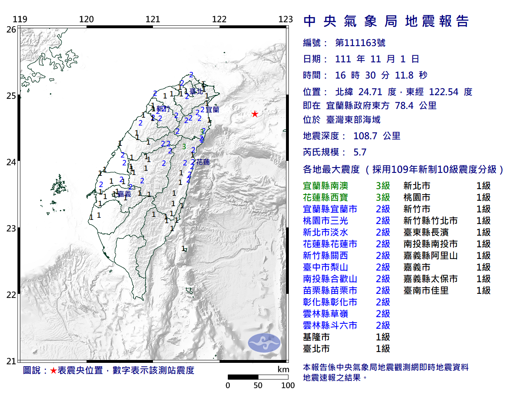This screenshot has width=532, height=399.
Task: Click the 芮氏規模 5.7 magnitude text
Action: point(335,152)
